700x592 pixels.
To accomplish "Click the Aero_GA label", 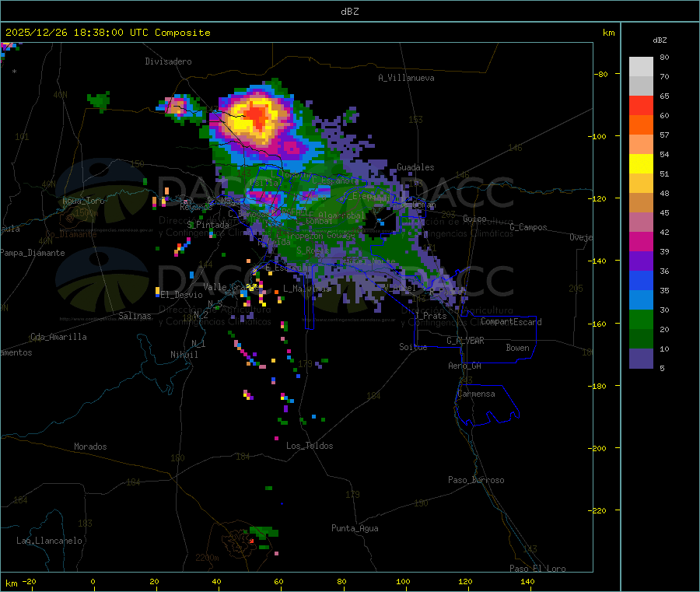I will [465, 366].
